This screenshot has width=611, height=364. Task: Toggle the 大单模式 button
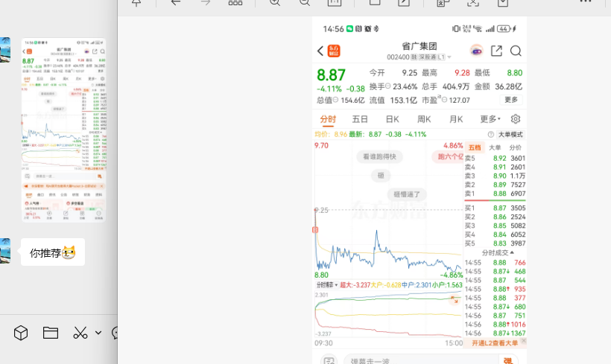(511, 134)
